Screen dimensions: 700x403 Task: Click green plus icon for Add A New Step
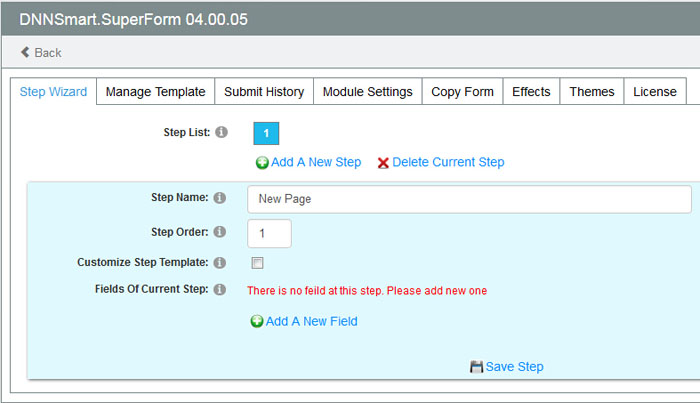click(262, 163)
